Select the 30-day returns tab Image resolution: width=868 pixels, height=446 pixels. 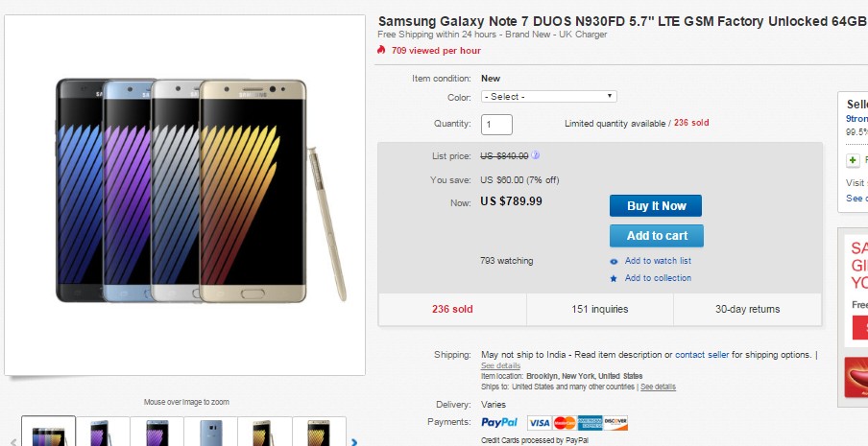(747, 309)
